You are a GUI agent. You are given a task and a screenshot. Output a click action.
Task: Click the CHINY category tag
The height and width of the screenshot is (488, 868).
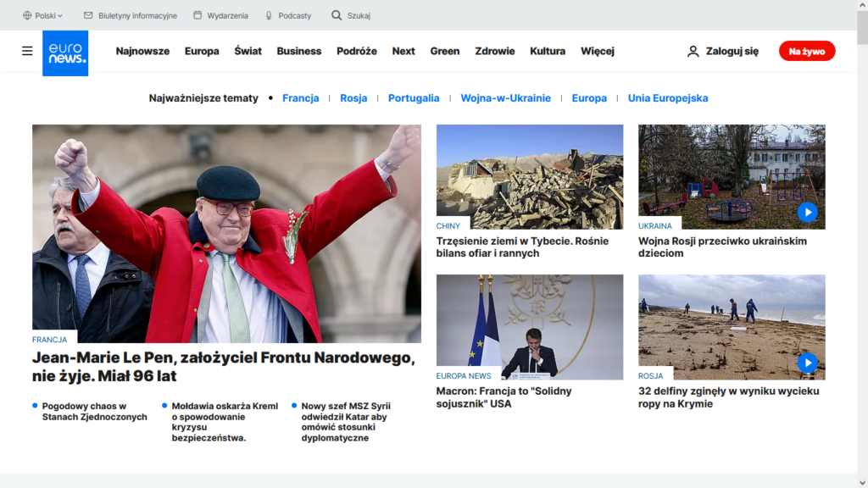(x=448, y=225)
